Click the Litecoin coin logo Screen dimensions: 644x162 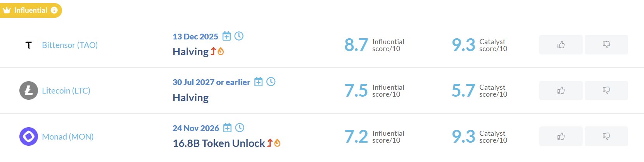pyautogui.click(x=29, y=90)
